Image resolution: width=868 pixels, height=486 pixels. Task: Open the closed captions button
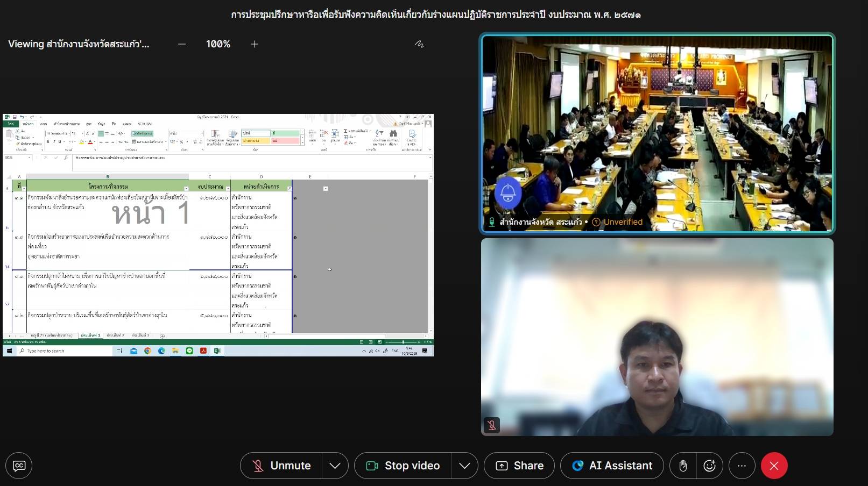tap(19, 466)
